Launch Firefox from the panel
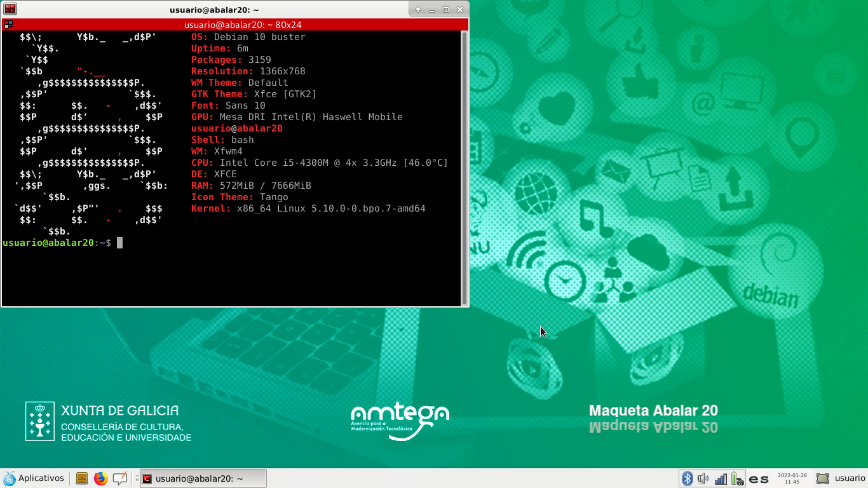The image size is (868, 488). click(x=101, y=478)
